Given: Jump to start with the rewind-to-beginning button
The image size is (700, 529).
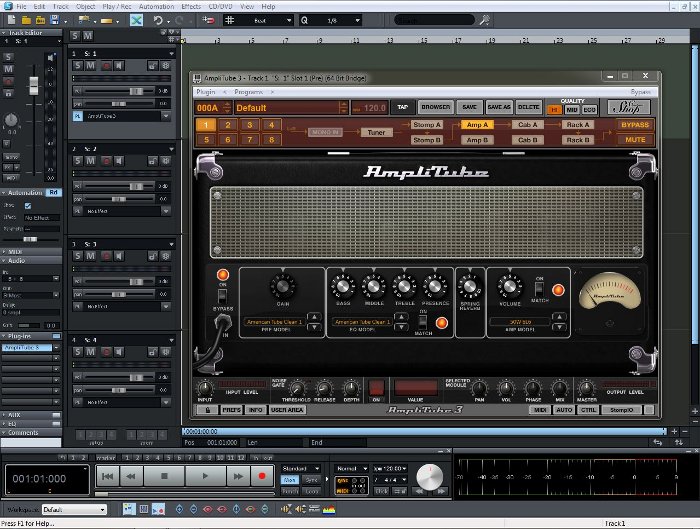Looking at the screenshot, I should (x=108, y=476).
